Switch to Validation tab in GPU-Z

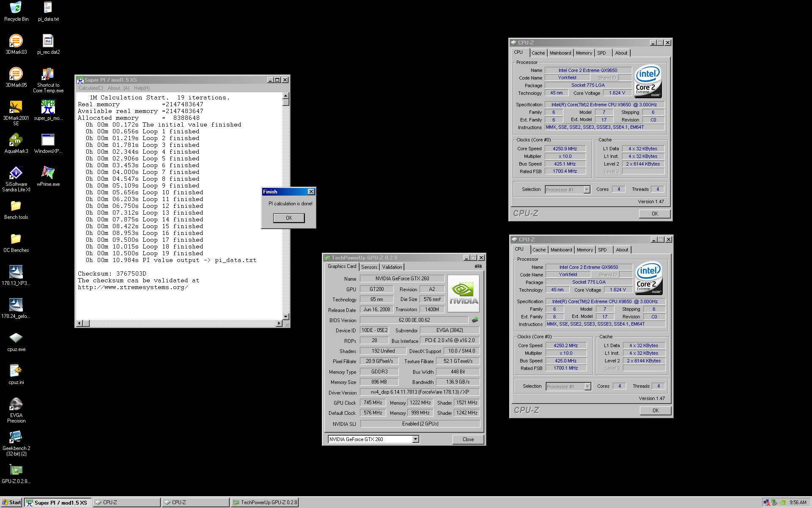click(x=392, y=267)
